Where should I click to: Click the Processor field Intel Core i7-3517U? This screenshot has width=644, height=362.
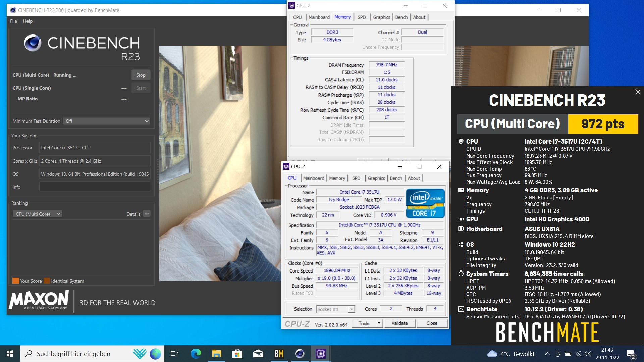click(95, 148)
